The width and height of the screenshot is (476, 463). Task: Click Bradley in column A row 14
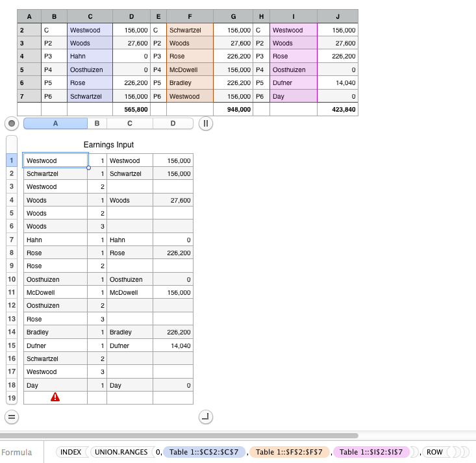tap(55, 332)
